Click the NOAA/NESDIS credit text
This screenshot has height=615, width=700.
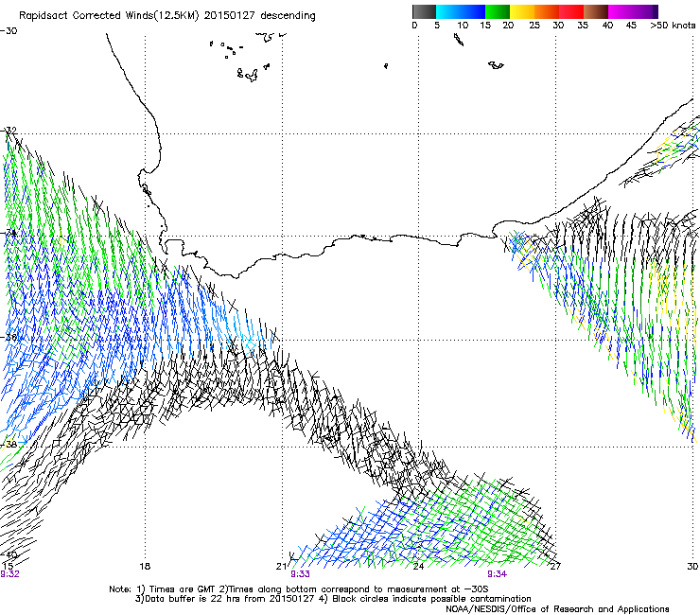click(557, 608)
